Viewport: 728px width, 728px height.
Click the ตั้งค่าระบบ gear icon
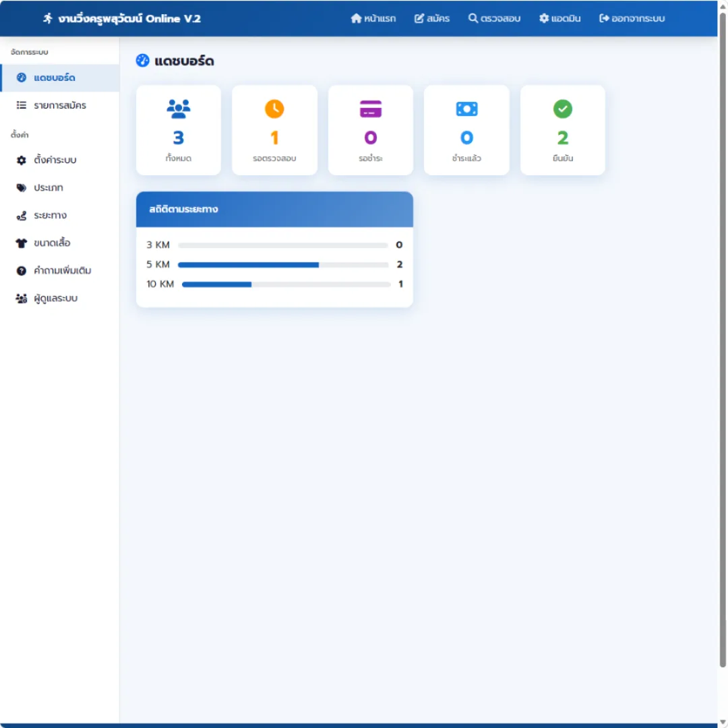coord(22,160)
